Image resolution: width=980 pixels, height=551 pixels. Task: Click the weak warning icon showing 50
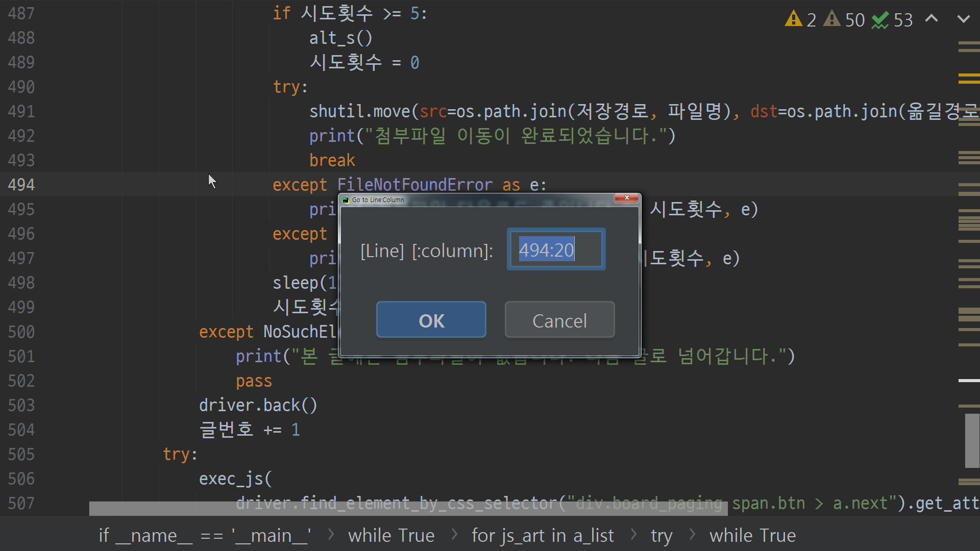pos(832,19)
